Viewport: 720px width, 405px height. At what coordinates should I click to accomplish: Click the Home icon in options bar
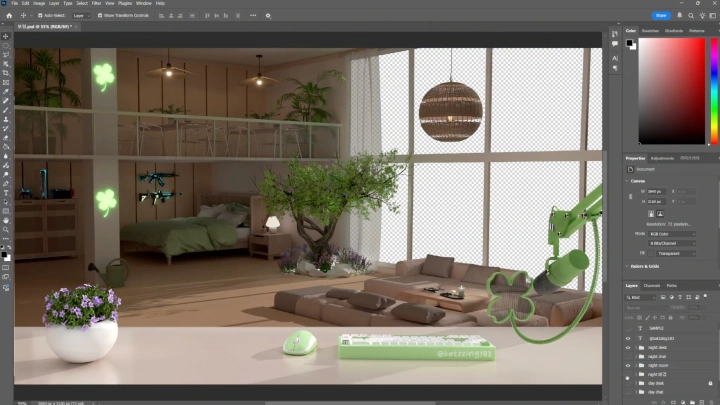coord(8,16)
